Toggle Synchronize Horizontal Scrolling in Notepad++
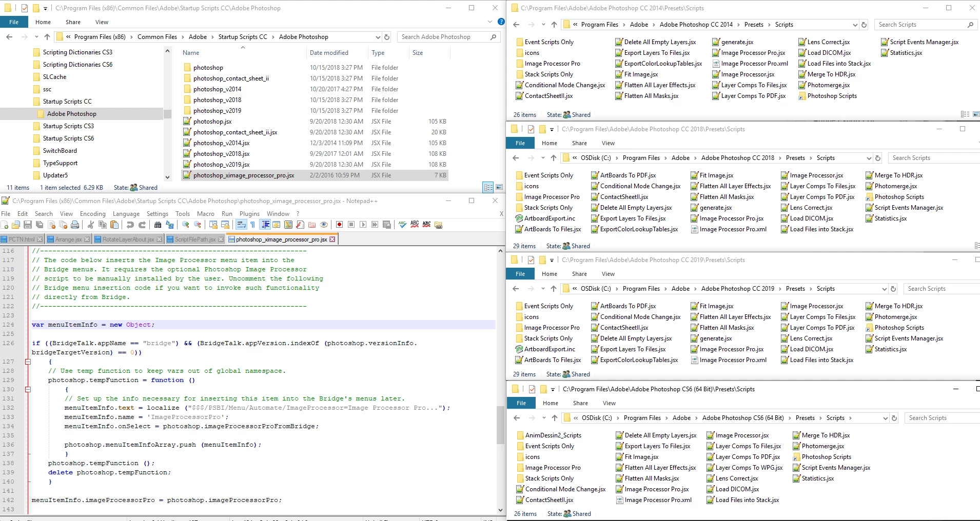 [225, 225]
